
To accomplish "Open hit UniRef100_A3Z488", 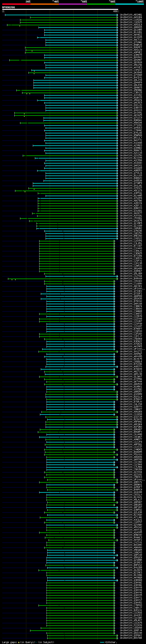I will point(131,143).
